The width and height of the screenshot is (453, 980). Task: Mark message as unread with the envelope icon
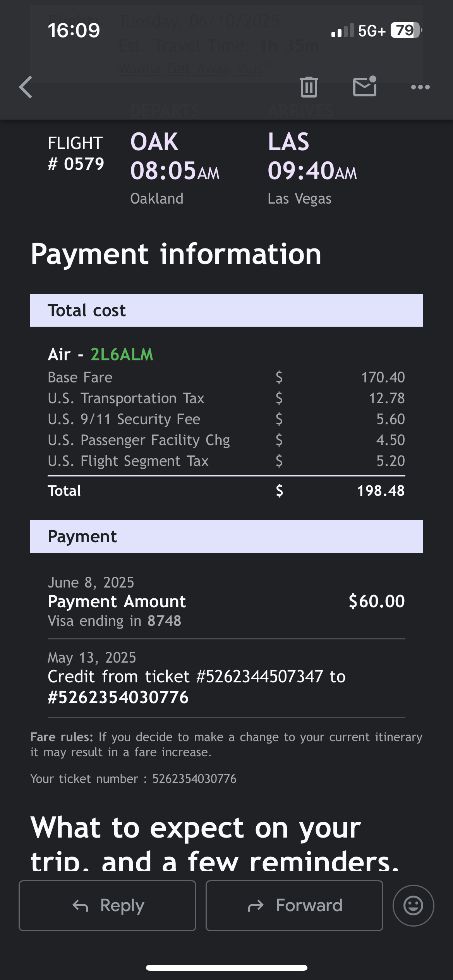tap(365, 86)
